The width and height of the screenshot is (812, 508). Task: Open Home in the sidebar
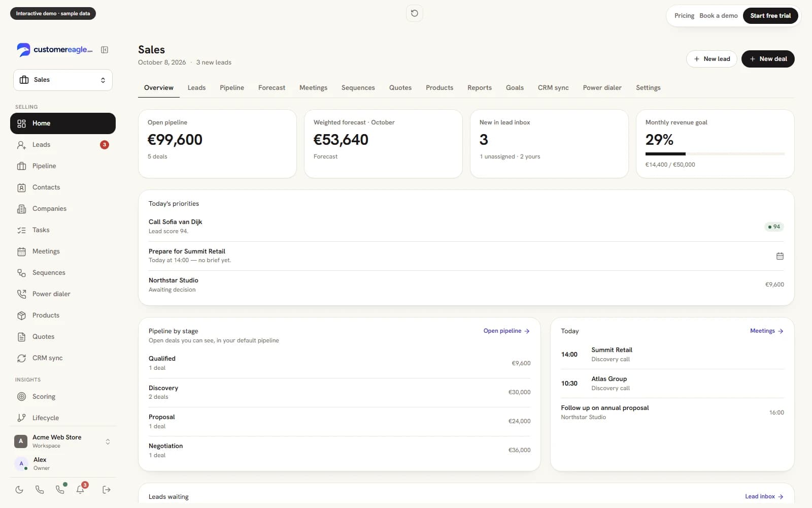[x=63, y=123]
